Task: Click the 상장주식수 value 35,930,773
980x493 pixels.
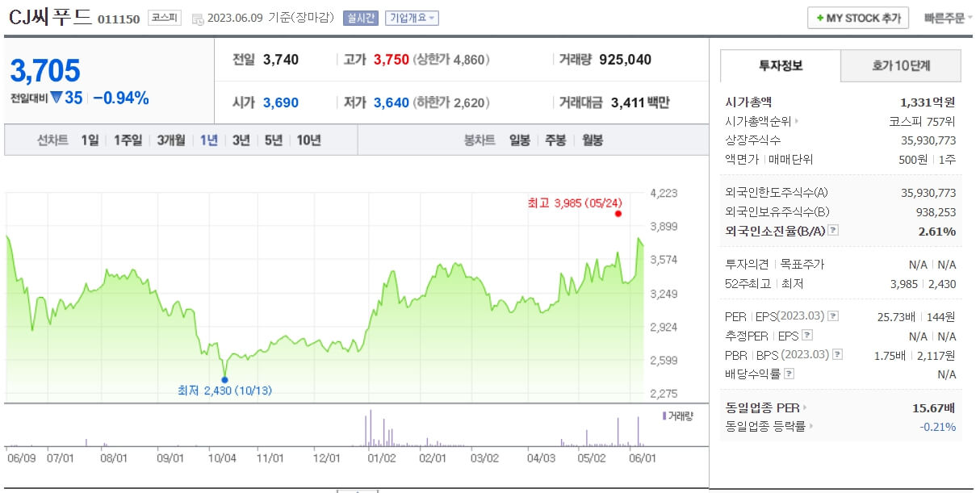Action: coord(928,140)
